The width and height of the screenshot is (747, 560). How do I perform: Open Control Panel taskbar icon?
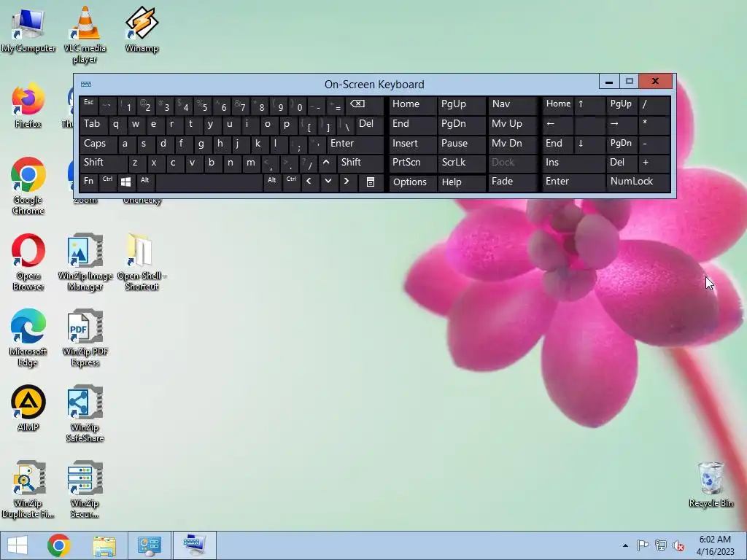coord(149,545)
